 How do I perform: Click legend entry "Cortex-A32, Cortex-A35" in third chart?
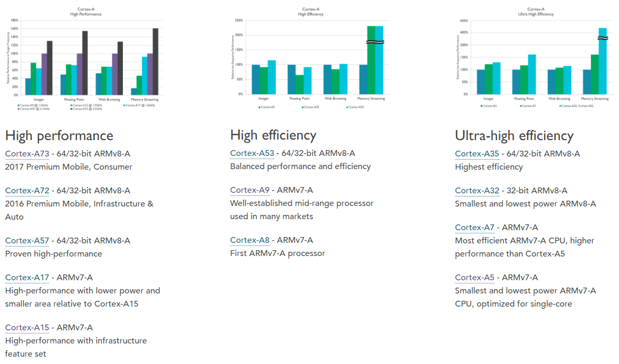point(576,106)
